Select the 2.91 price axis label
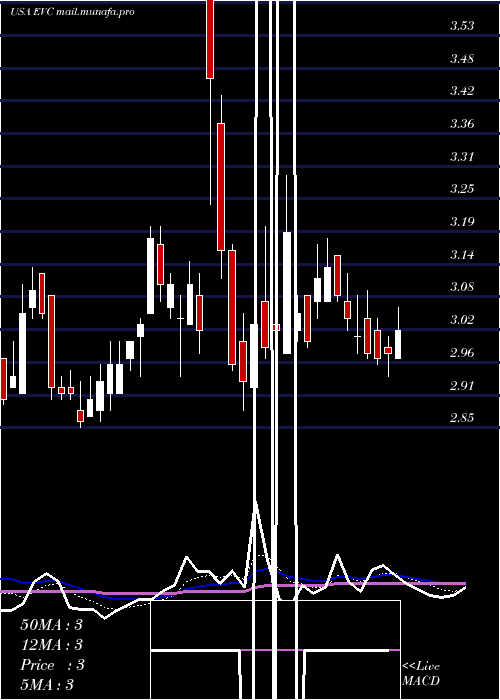Image resolution: width=500 pixels, height=700 pixels. point(462,385)
